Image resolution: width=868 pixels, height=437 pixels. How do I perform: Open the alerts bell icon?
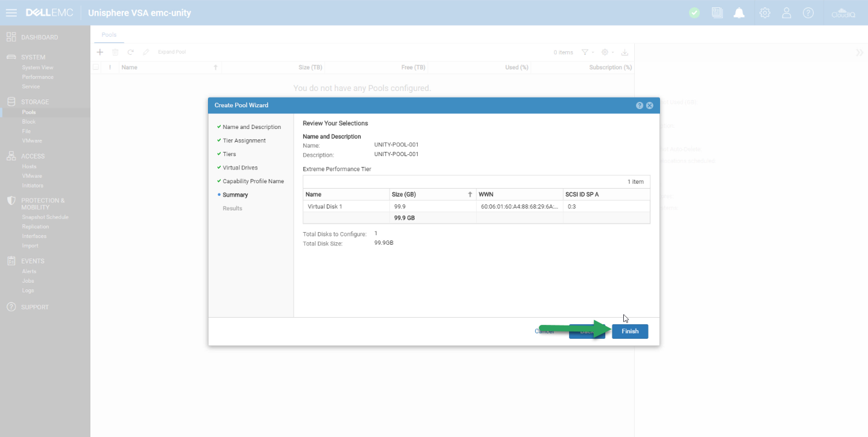pyautogui.click(x=739, y=13)
